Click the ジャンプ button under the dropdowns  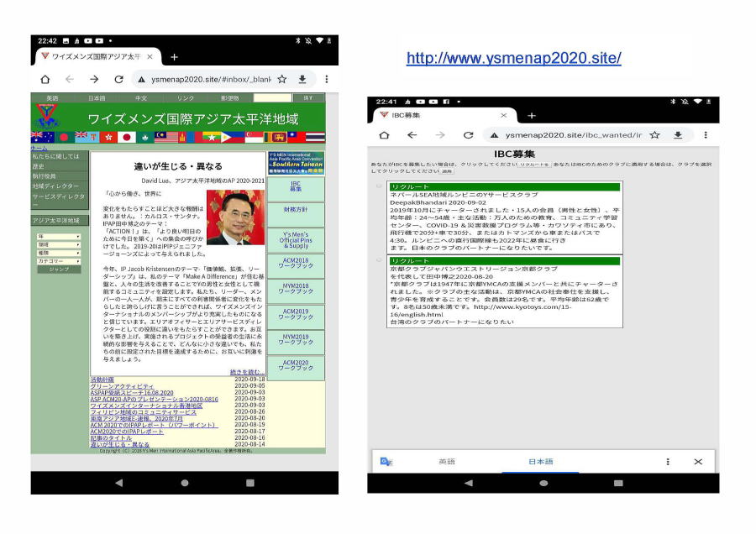point(59,270)
